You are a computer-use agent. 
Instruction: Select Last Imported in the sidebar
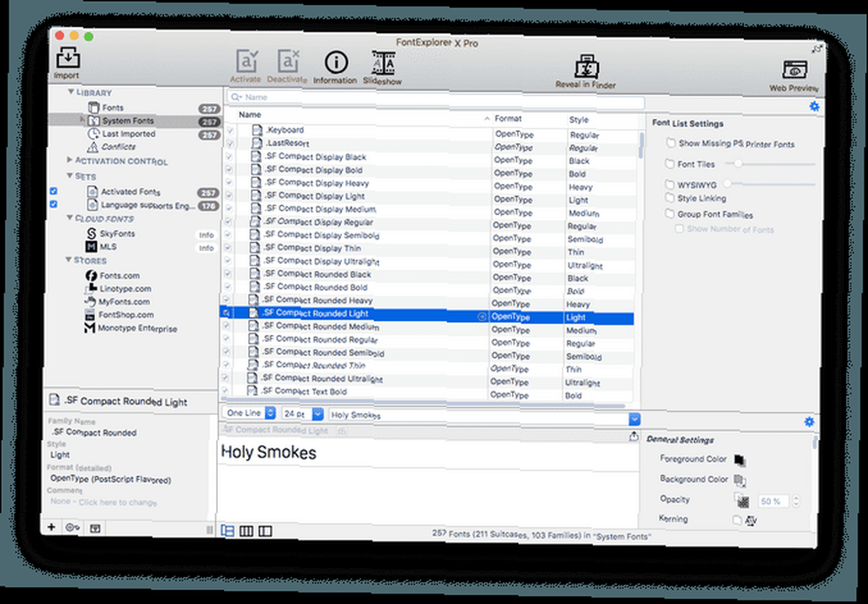128,134
